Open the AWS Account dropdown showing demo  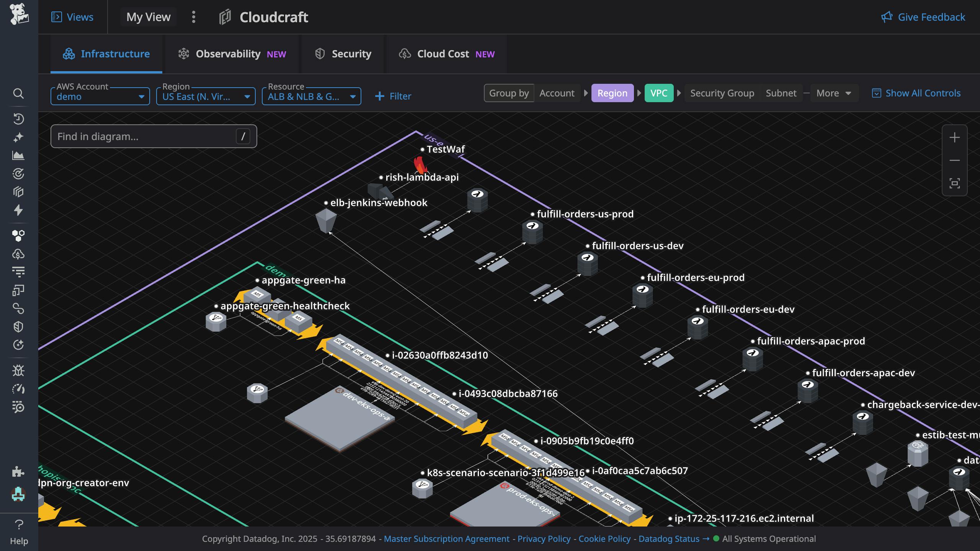100,96
